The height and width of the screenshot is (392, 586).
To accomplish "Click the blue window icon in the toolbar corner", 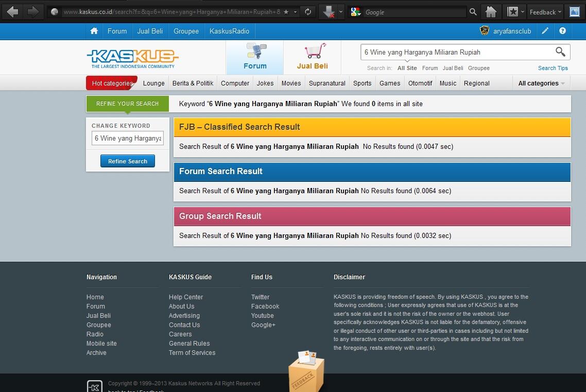I will click(x=575, y=12).
